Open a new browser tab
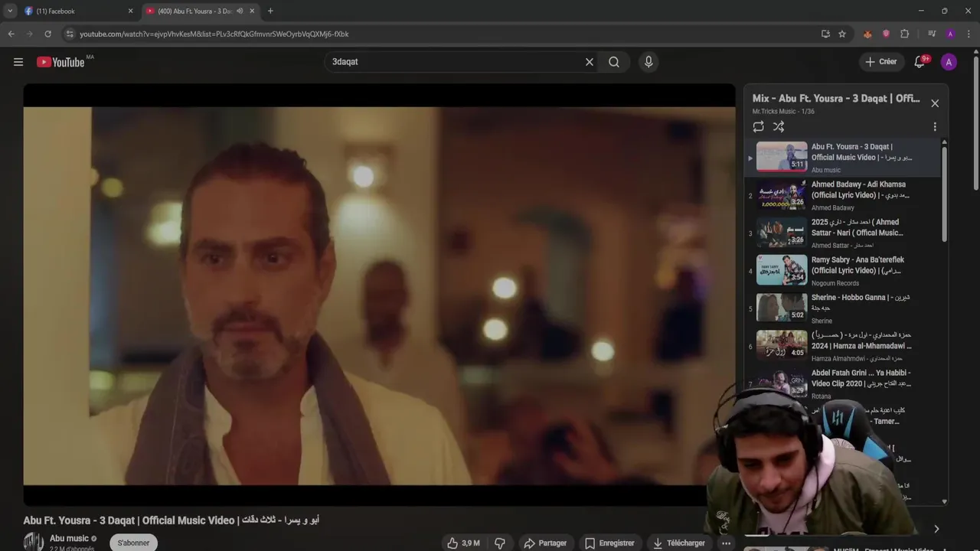 (270, 11)
